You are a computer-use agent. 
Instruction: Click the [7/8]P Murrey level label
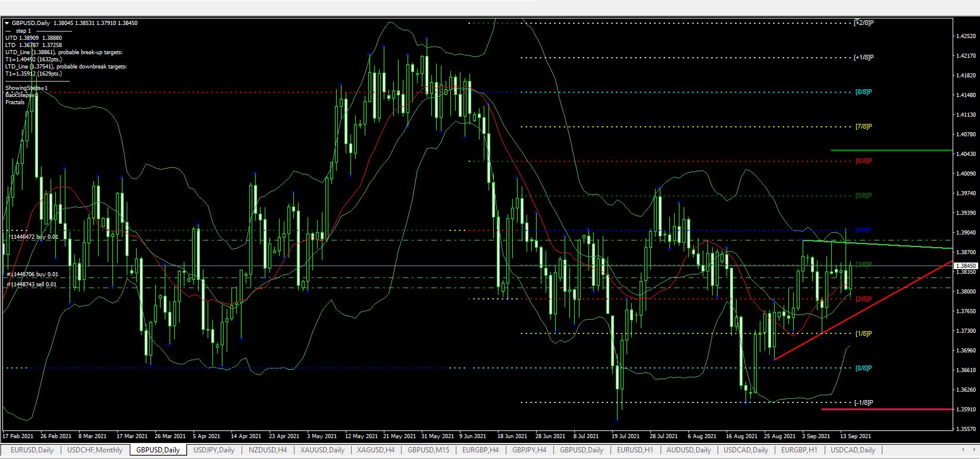point(863,127)
